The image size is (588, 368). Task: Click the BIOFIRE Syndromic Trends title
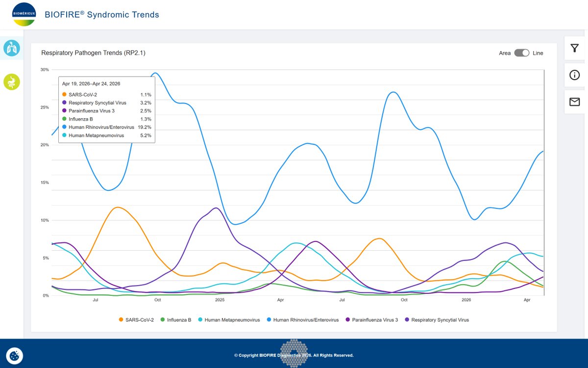(x=102, y=15)
